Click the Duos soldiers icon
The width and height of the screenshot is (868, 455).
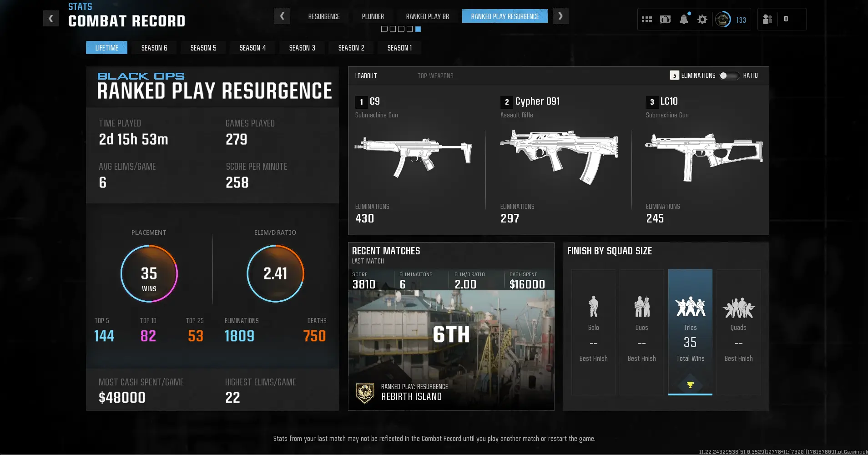coord(642,306)
